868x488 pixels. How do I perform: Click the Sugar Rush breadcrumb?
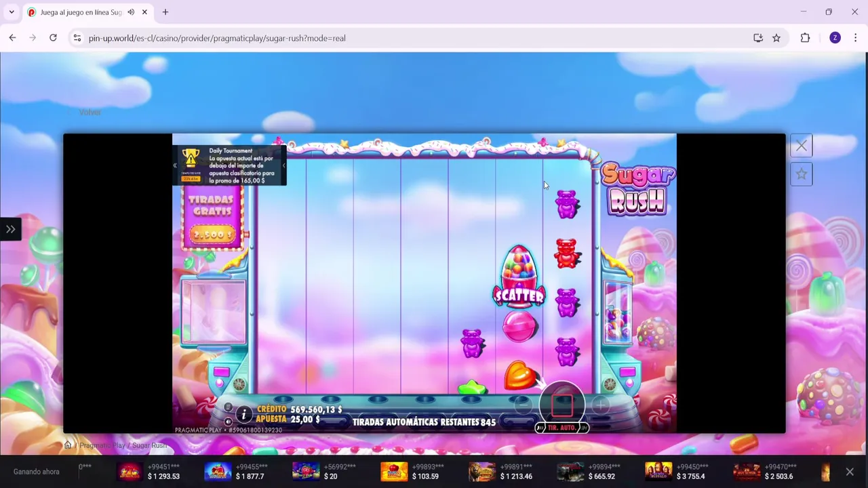click(149, 445)
